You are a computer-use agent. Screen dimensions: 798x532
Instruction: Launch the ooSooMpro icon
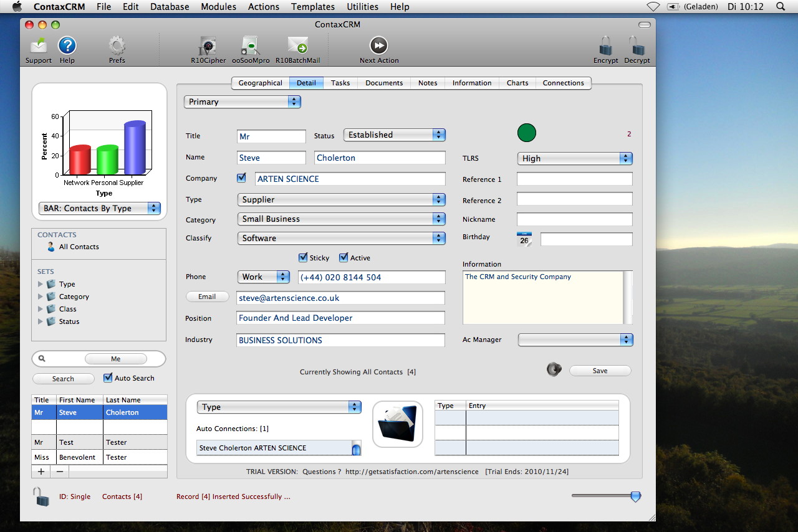coord(251,46)
